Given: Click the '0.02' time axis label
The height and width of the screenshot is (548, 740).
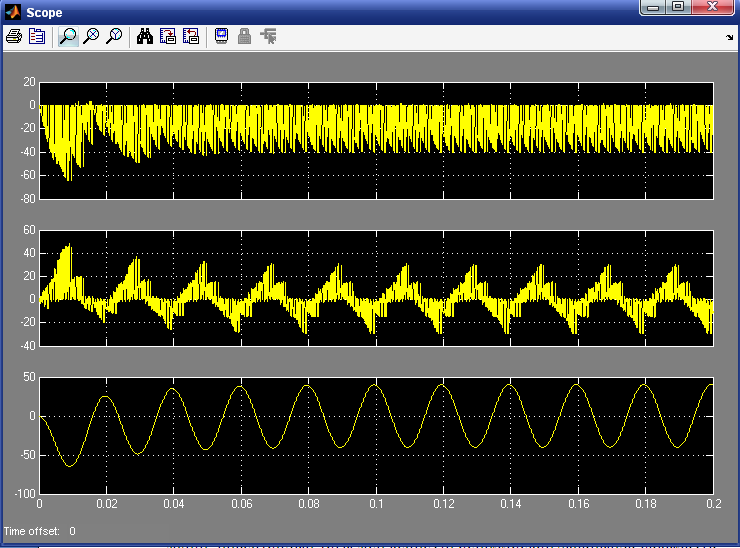Looking at the screenshot, I should [107, 504].
